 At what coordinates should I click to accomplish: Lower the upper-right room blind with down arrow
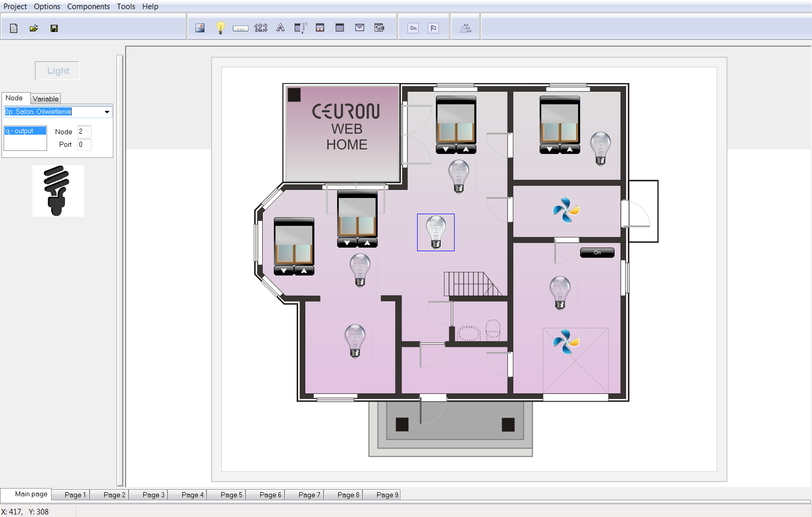[550, 149]
